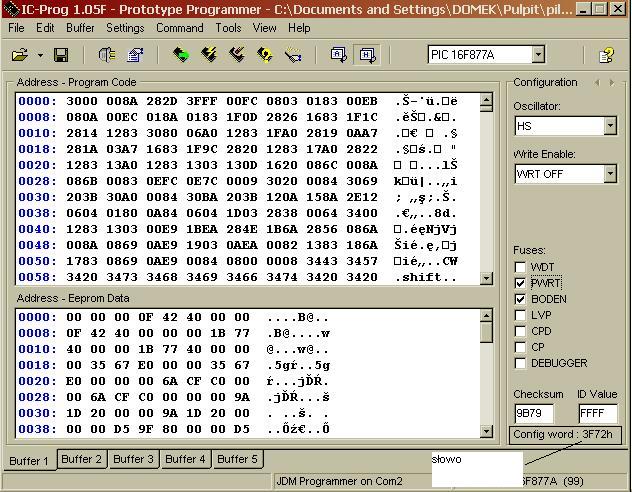Open the Oscillator HS dropdown
632x492 pixels.
[610, 126]
